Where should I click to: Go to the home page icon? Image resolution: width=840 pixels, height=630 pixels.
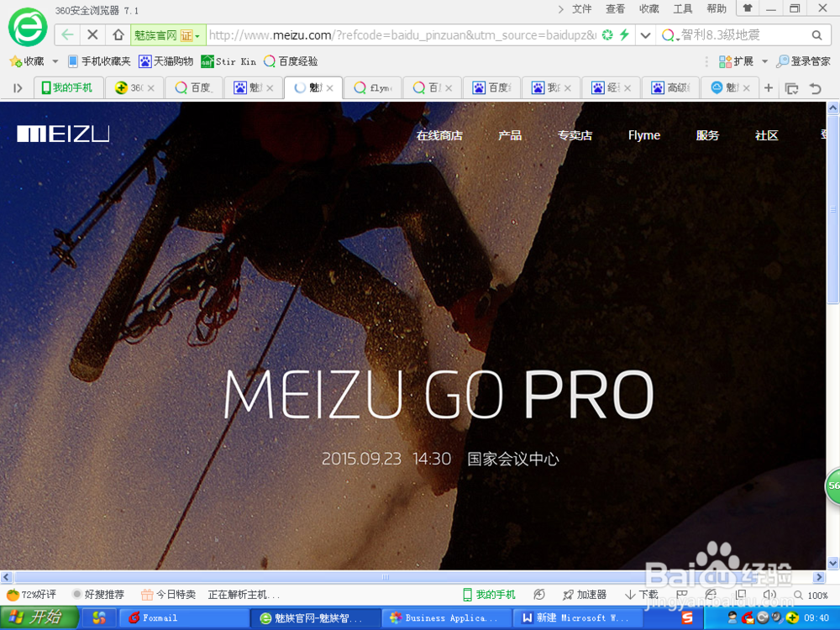coord(118,35)
